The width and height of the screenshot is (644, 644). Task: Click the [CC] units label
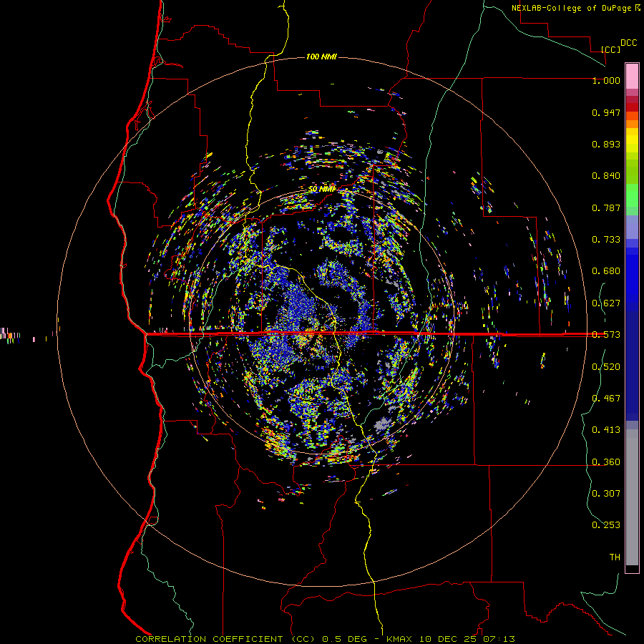pos(611,49)
